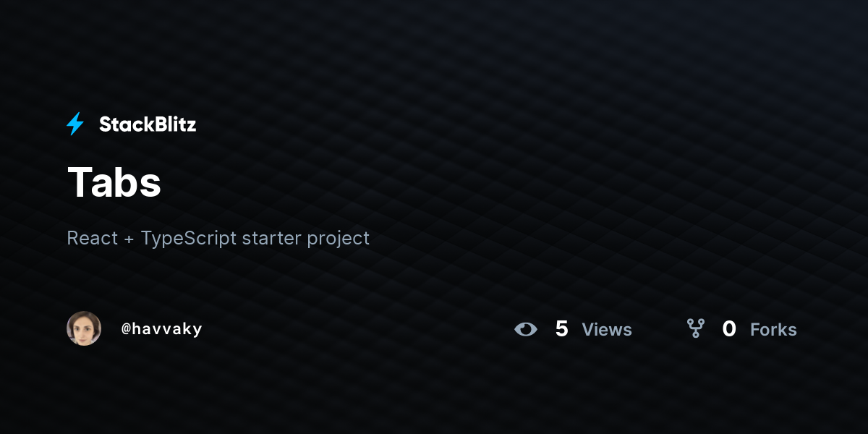This screenshot has height=434, width=868.
Task: Open the havvaky profile avatar photo
Action: 84,328
